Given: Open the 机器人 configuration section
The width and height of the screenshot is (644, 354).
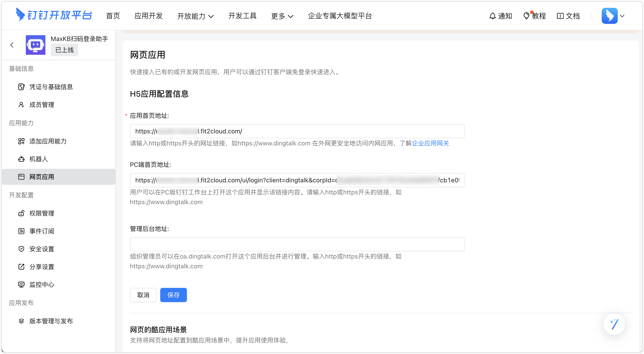Looking at the screenshot, I should point(38,159).
